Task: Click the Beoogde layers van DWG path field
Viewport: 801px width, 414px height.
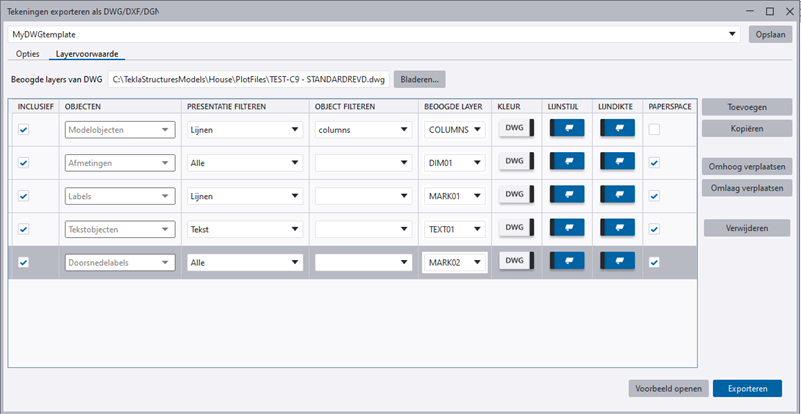Action: (x=248, y=79)
